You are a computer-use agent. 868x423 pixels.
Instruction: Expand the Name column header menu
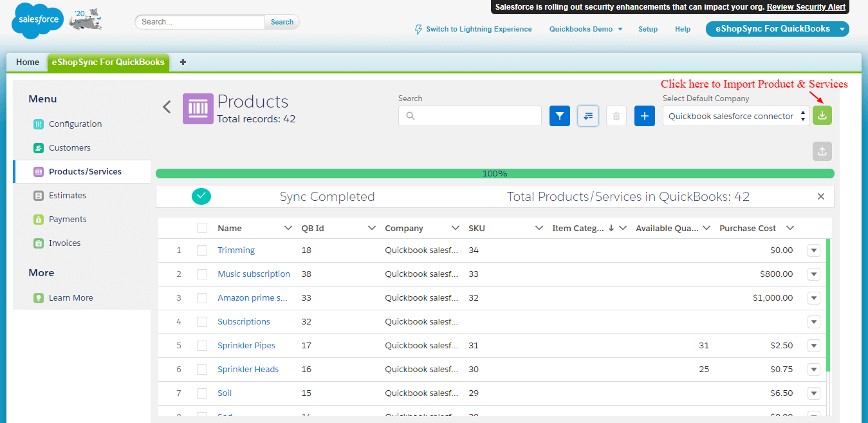coord(288,228)
